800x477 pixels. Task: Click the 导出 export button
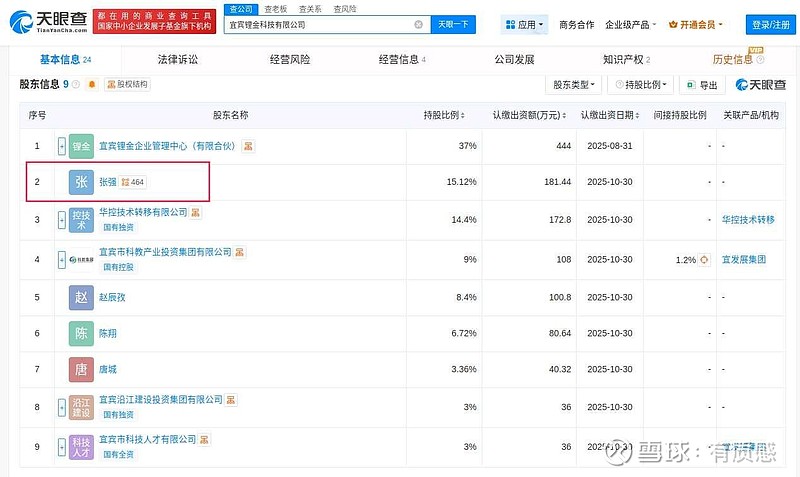click(702, 85)
